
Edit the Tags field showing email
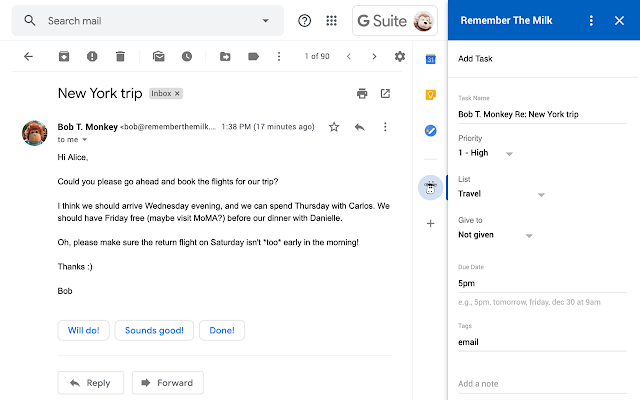click(542, 342)
